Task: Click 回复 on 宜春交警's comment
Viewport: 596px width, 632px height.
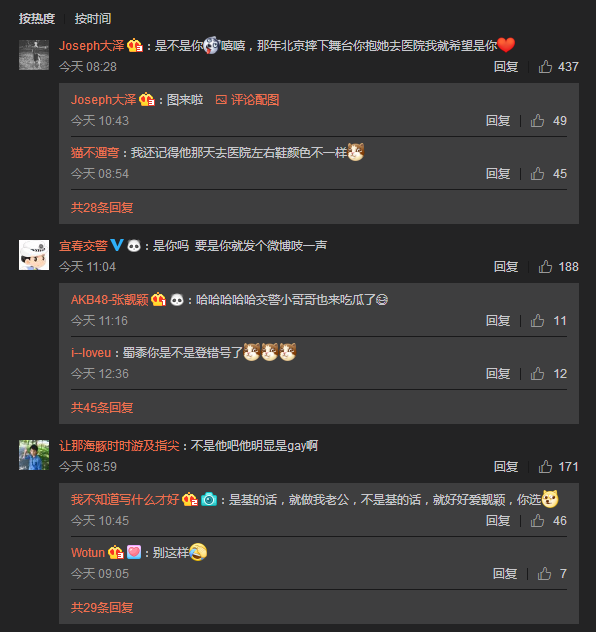Action: 506,266
